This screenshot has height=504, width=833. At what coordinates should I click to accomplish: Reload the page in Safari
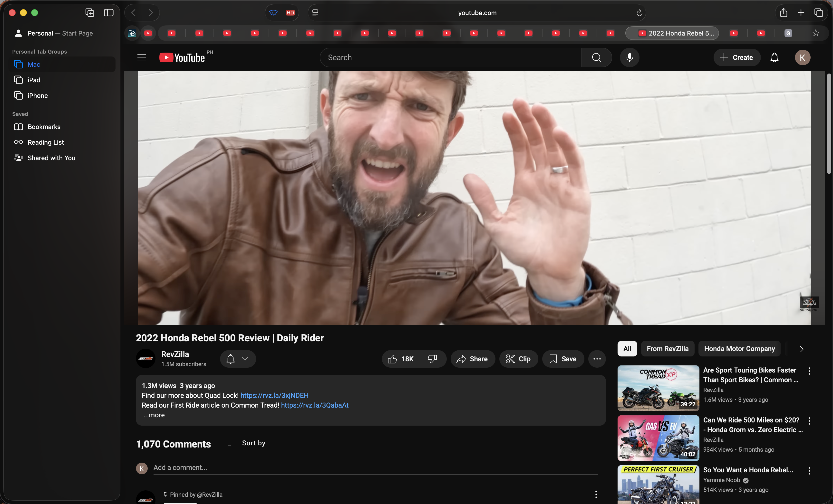[639, 13]
